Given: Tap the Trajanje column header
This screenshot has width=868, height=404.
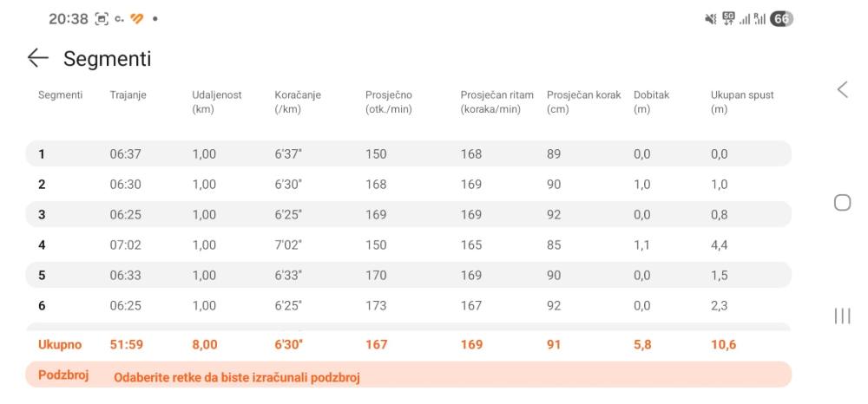Looking at the screenshot, I should point(128,95).
